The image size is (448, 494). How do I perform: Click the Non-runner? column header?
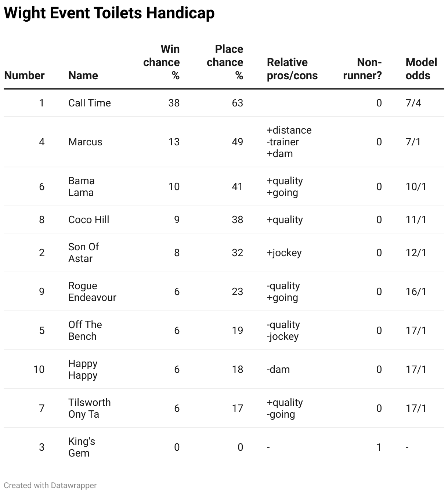click(362, 69)
